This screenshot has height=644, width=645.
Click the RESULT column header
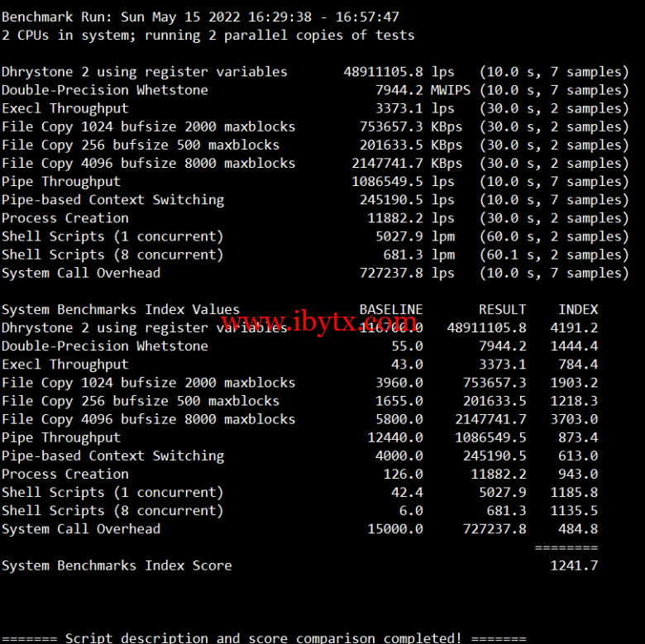502,309
